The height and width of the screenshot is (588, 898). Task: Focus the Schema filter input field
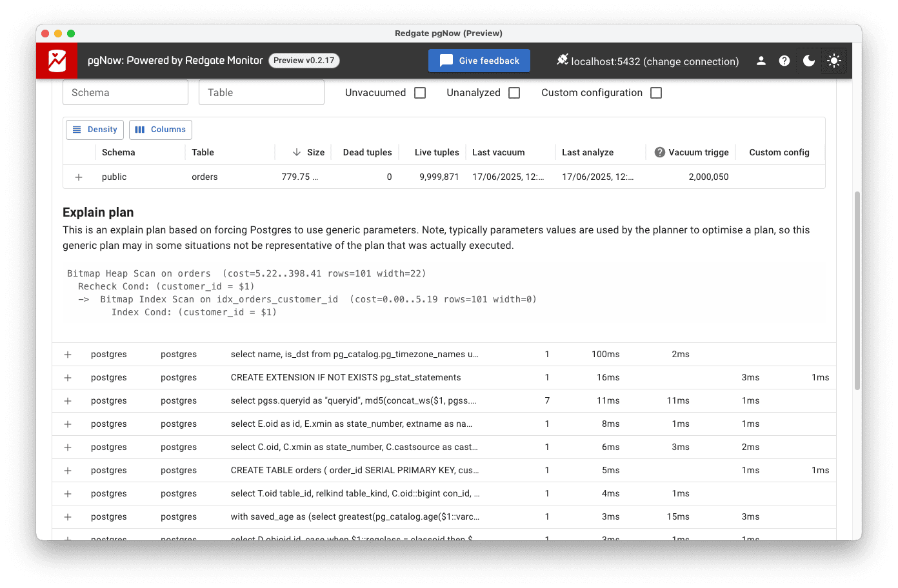point(125,92)
